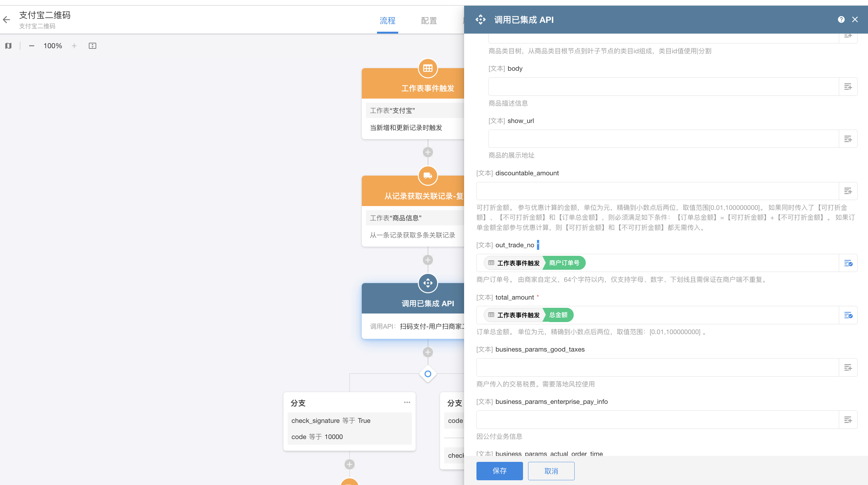Click business_params_good_taxes input field

click(657, 368)
